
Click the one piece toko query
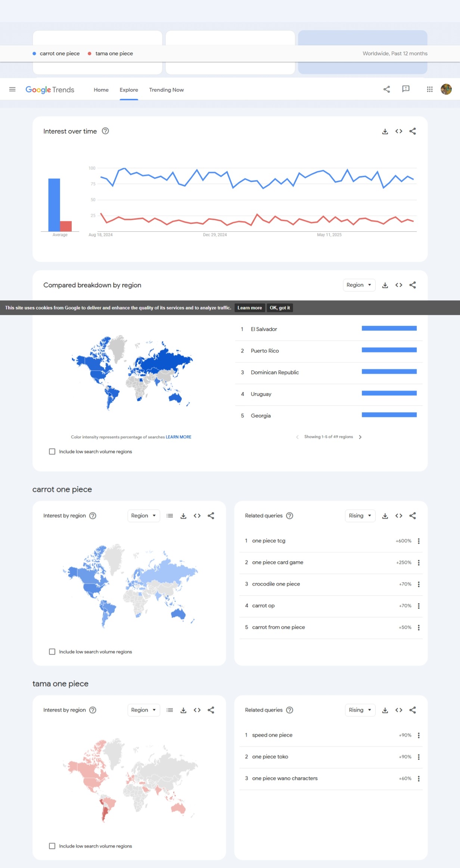[x=270, y=757]
